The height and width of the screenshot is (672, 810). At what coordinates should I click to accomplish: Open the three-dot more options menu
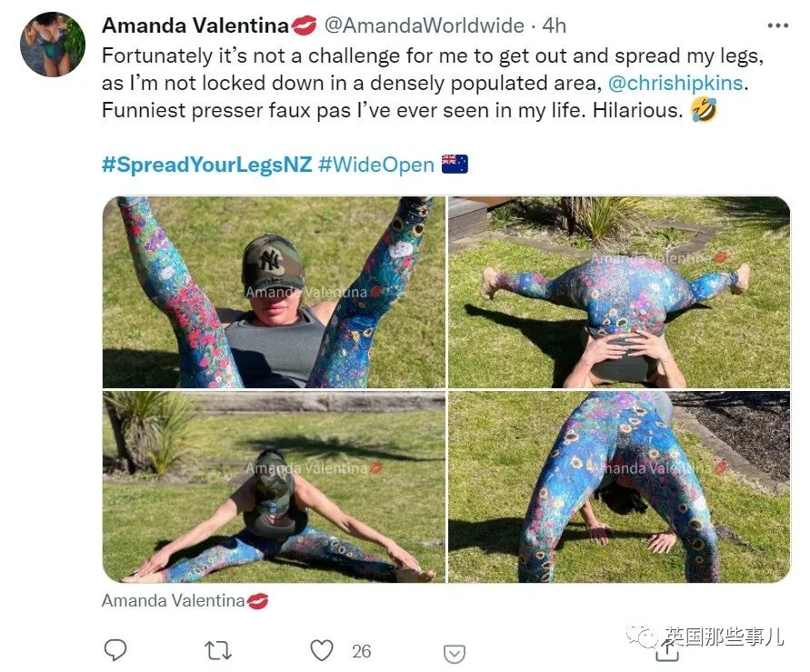(x=777, y=25)
